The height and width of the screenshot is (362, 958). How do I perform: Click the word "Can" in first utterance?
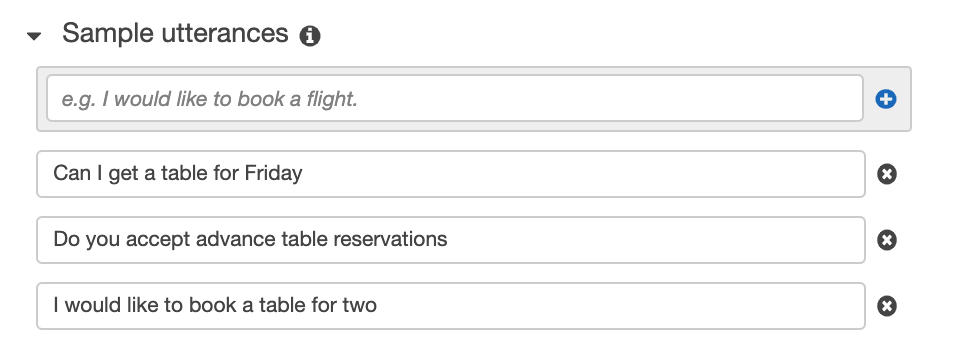tap(72, 173)
